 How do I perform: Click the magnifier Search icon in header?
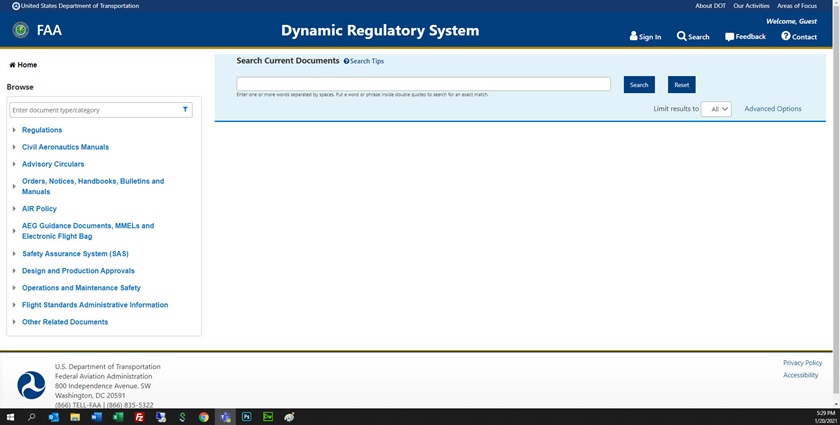pyautogui.click(x=681, y=36)
